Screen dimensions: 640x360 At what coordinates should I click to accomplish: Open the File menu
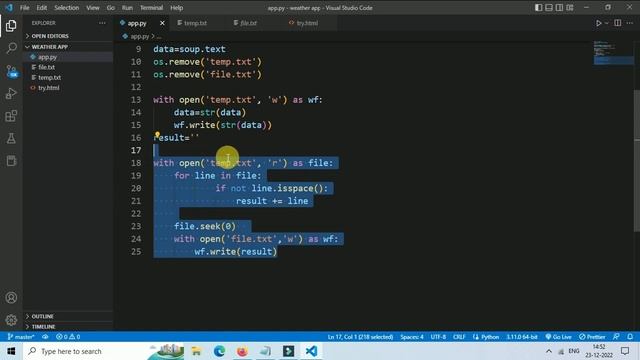[24, 8]
